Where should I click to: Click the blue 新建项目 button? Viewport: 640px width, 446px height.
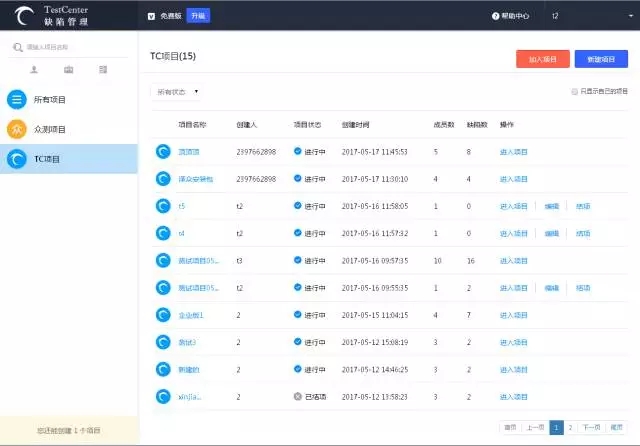[601, 59]
